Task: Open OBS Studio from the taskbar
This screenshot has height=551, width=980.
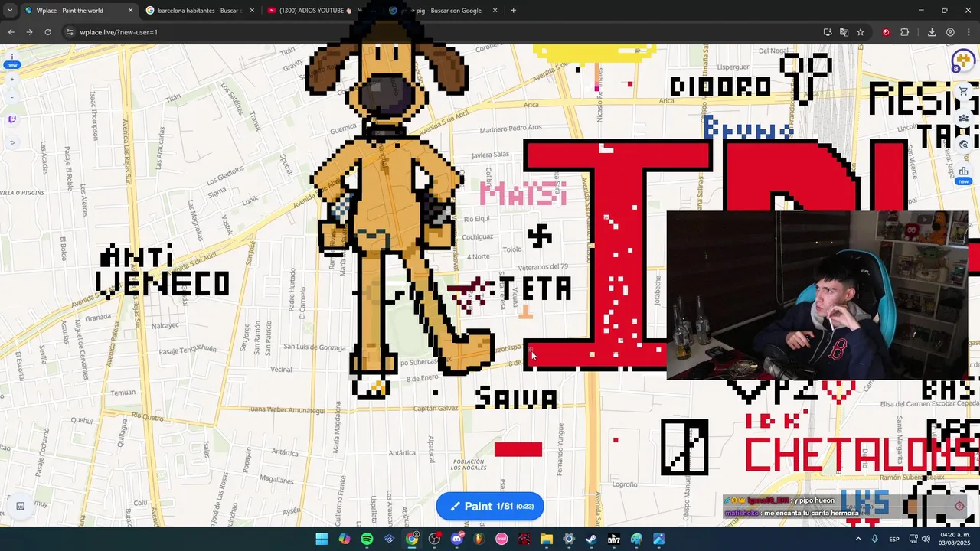Action: pos(434,539)
